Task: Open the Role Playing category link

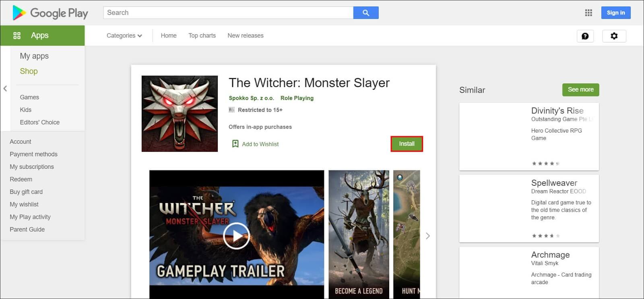Action: [297, 98]
